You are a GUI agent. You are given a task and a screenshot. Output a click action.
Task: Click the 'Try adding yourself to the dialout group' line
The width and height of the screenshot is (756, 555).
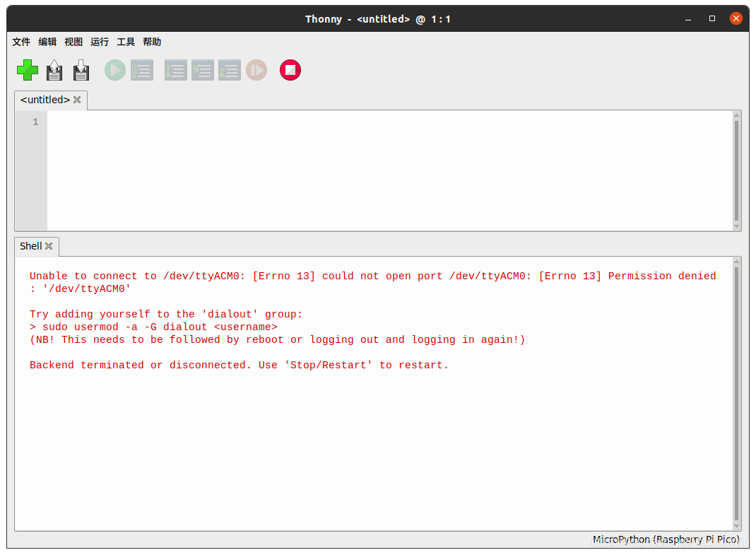tap(166, 314)
